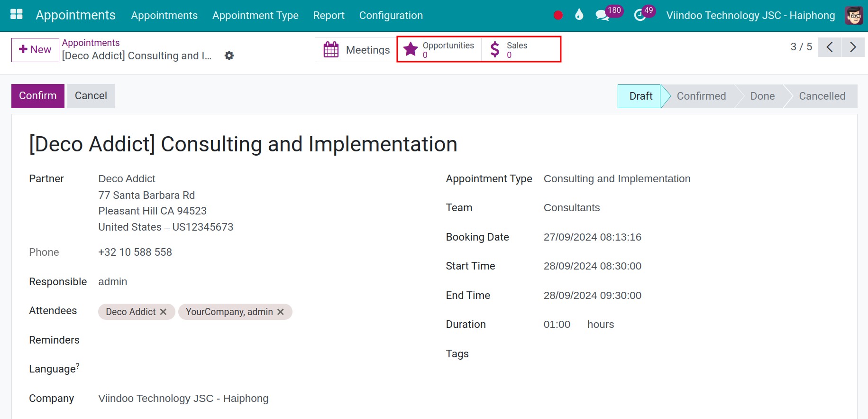Click the phone number +32 10 588 558
The height and width of the screenshot is (419, 868).
point(135,252)
